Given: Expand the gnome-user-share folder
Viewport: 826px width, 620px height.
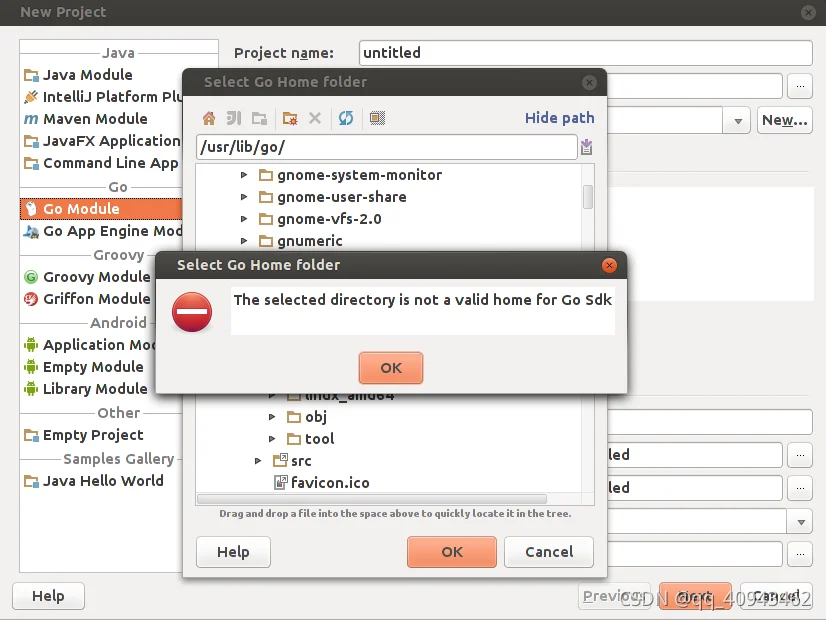Looking at the screenshot, I should [244, 197].
